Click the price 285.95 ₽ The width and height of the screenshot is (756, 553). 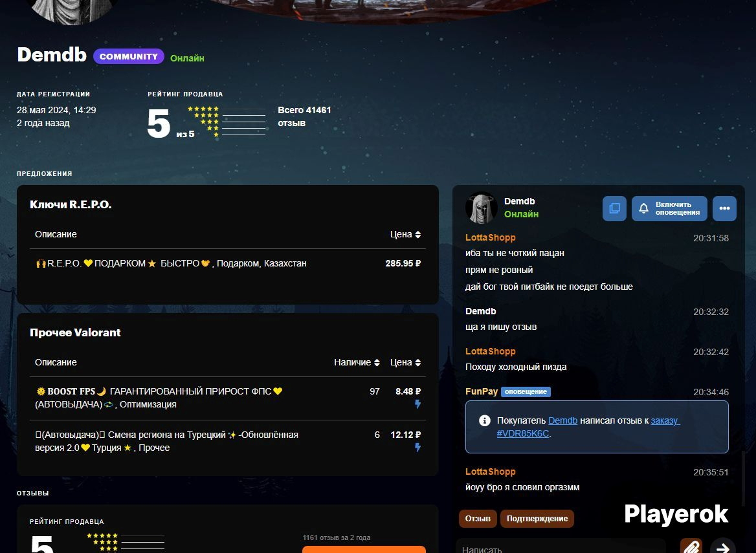403,263
